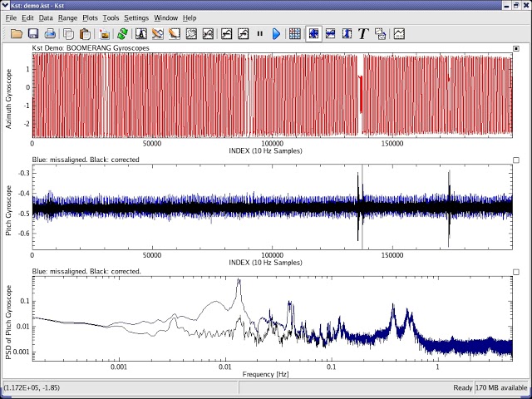Click inside the PSD of Pitch Gyroscope plot
The height and width of the screenshot is (399, 532).
(x=273, y=318)
